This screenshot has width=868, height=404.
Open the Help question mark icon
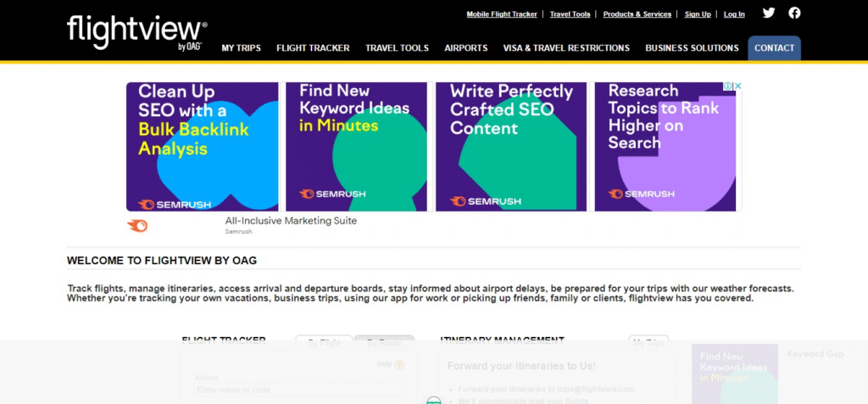coord(400,365)
